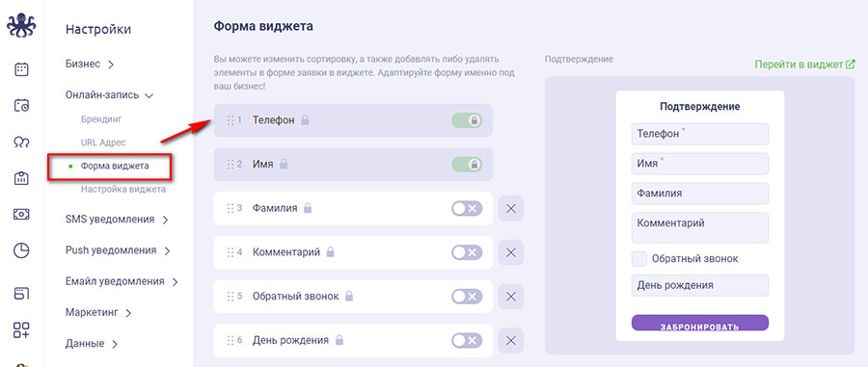Toggle the locked Имя switch
This screenshot has height=367, width=868.
coord(467,164)
